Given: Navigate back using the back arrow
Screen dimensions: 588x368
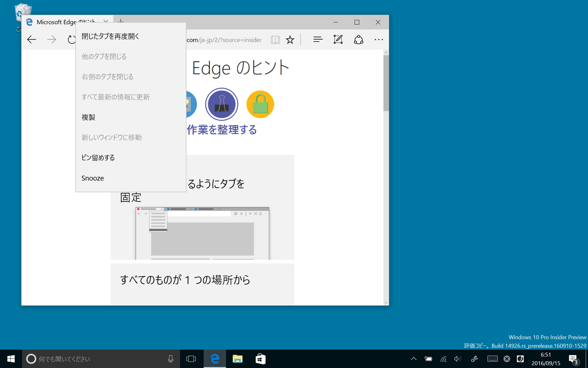Looking at the screenshot, I should tap(31, 40).
